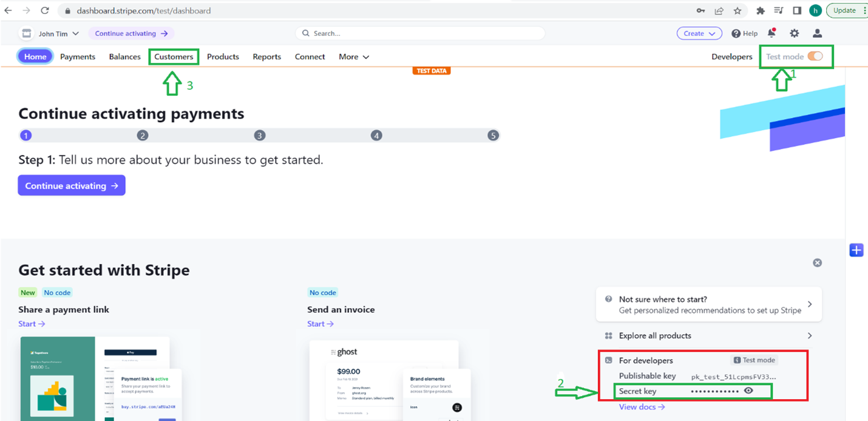Click the purple Continue activating button

pos(72,186)
